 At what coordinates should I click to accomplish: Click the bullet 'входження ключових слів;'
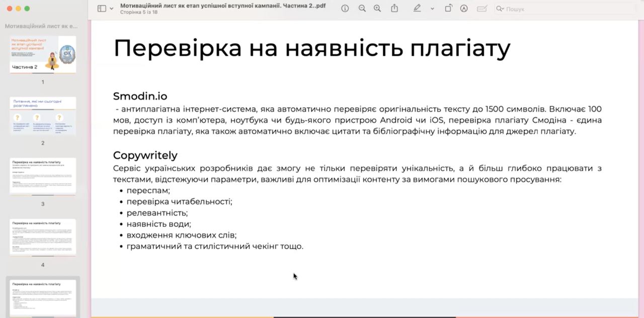click(x=182, y=235)
